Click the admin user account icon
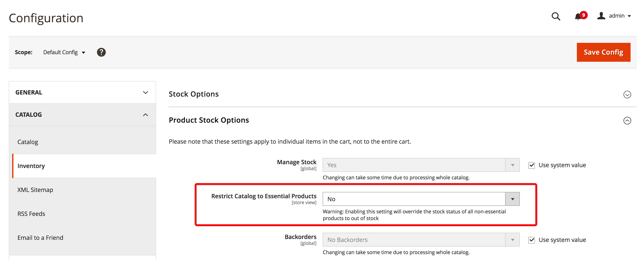 (601, 16)
